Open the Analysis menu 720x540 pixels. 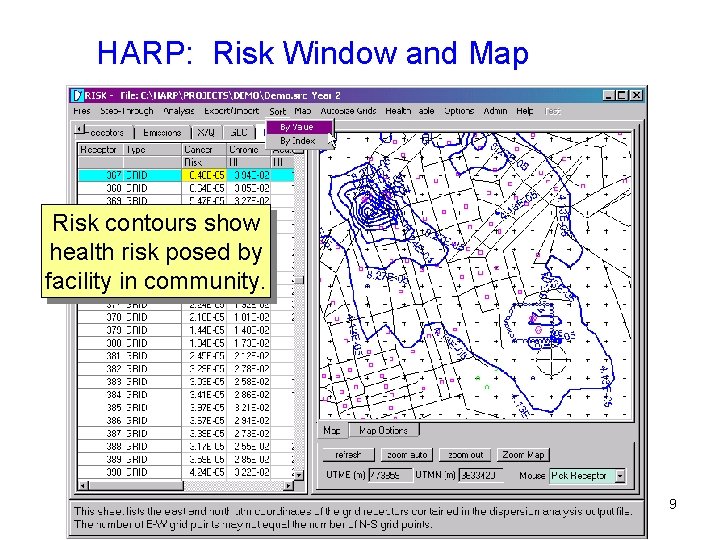(179, 111)
